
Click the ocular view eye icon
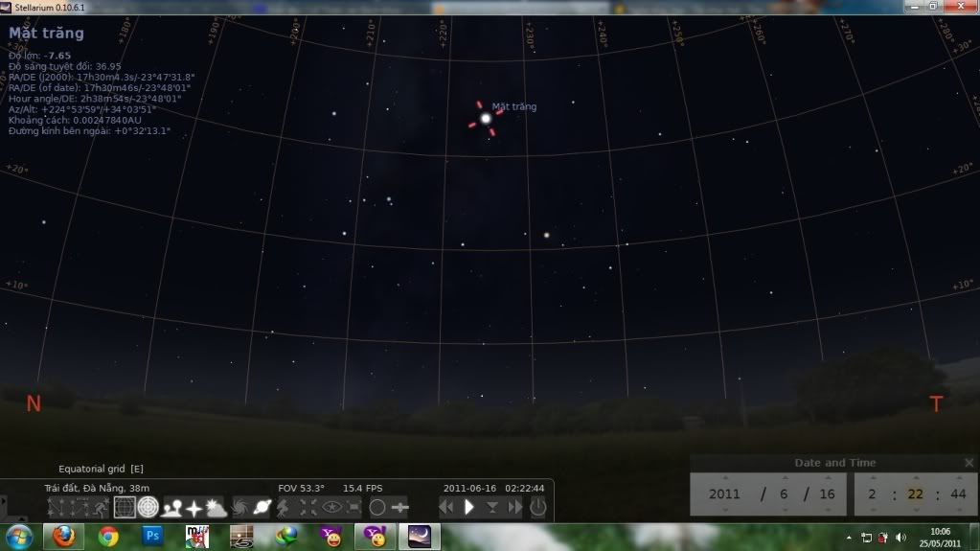(331, 508)
